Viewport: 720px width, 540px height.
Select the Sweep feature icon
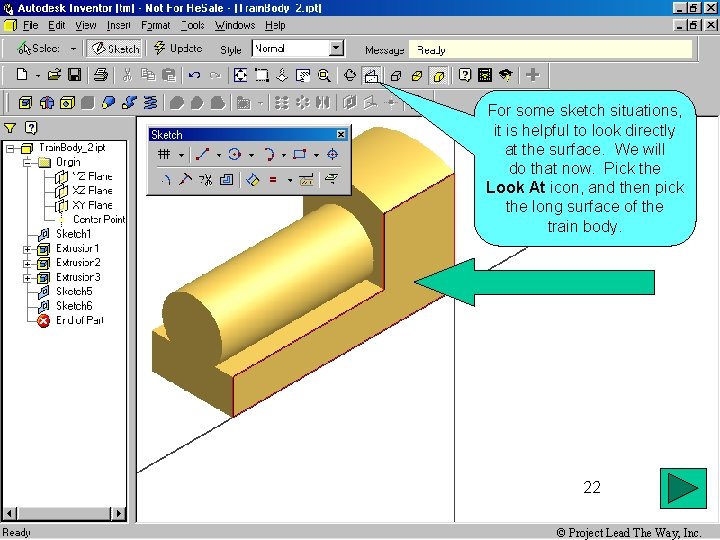[129, 102]
